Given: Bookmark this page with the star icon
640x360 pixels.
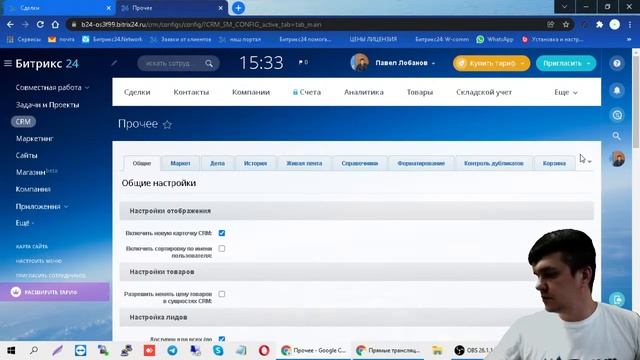Looking at the screenshot, I should [566, 24].
